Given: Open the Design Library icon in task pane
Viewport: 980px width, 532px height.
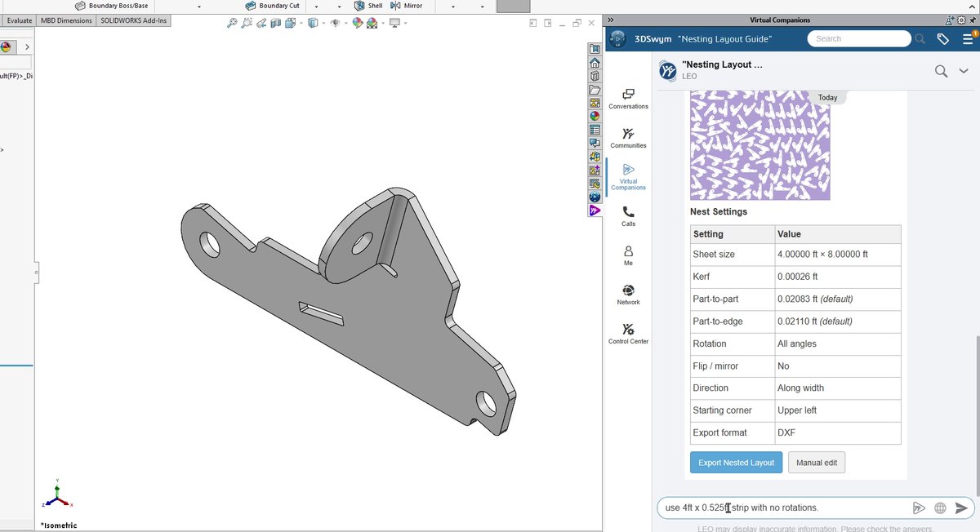Looking at the screenshot, I should coord(595,77).
